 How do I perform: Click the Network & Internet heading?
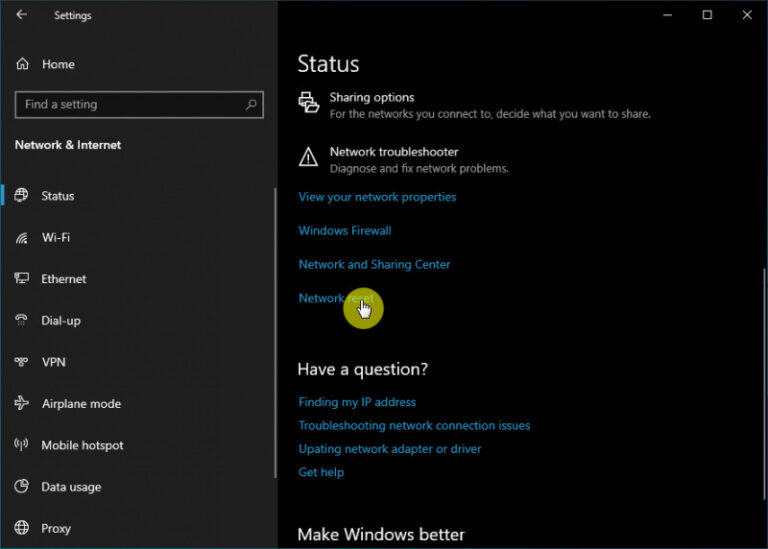click(x=68, y=145)
